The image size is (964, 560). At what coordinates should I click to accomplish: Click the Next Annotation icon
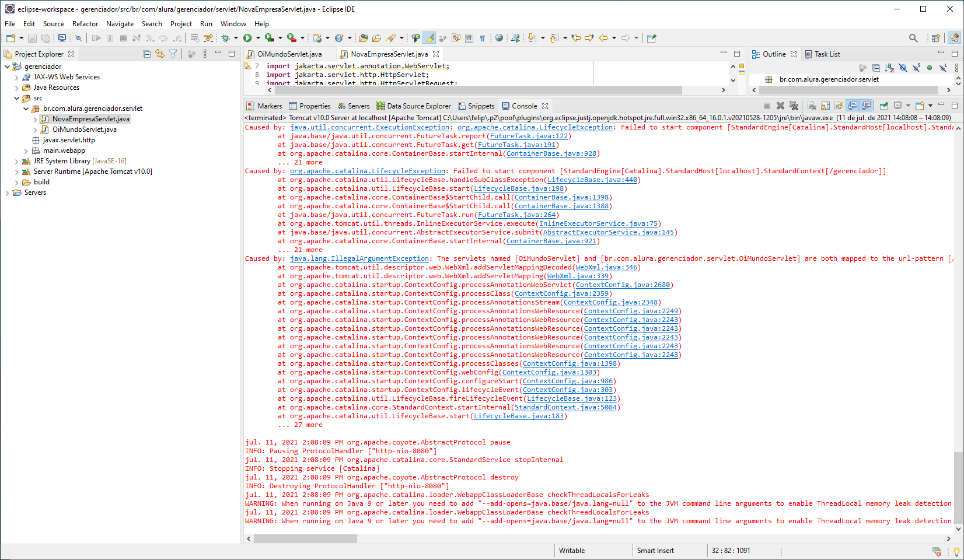532,38
